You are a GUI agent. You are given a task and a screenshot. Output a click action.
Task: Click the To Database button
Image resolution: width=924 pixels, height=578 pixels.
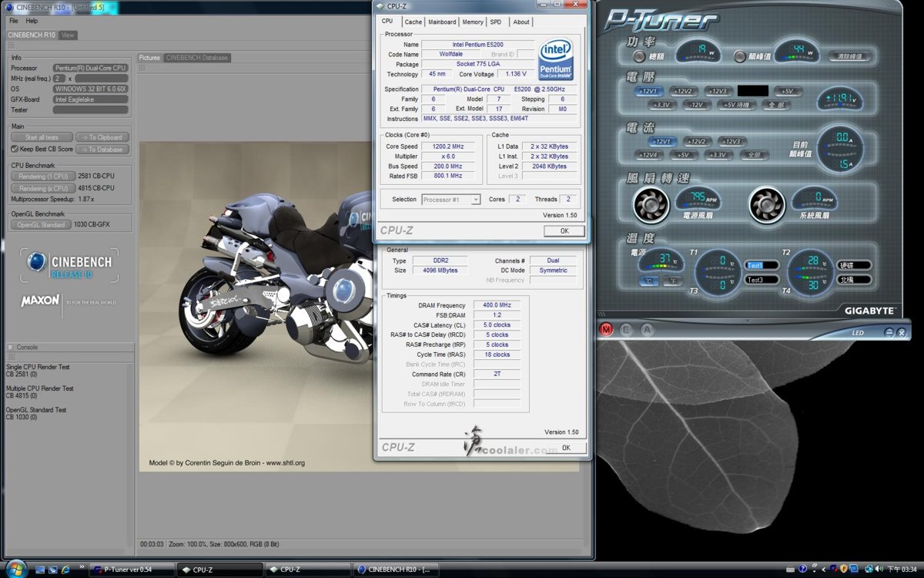103,150
